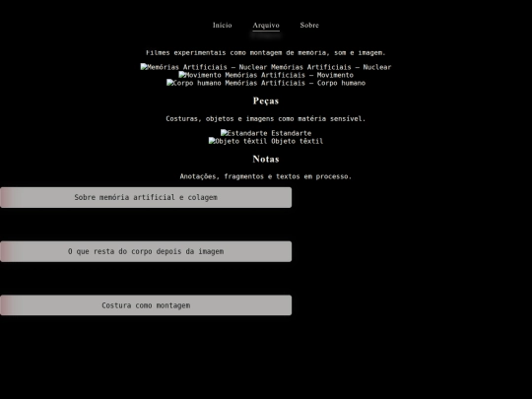Open the Início navigation link
This screenshot has width=532, height=399.
223,25
